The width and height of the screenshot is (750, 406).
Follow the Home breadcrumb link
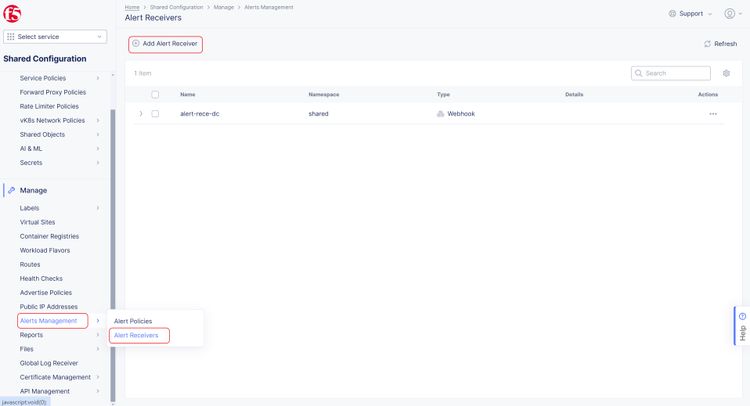click(132, 7)
